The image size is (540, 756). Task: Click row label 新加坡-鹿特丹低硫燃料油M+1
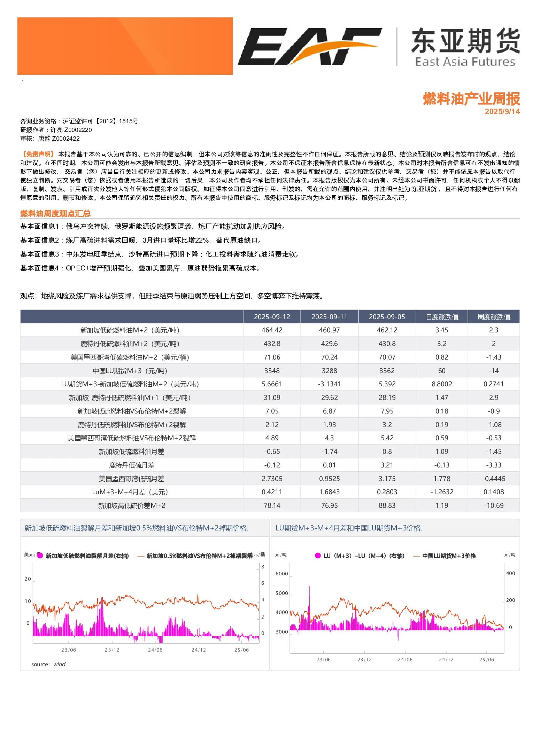click(x=132, y=397)
